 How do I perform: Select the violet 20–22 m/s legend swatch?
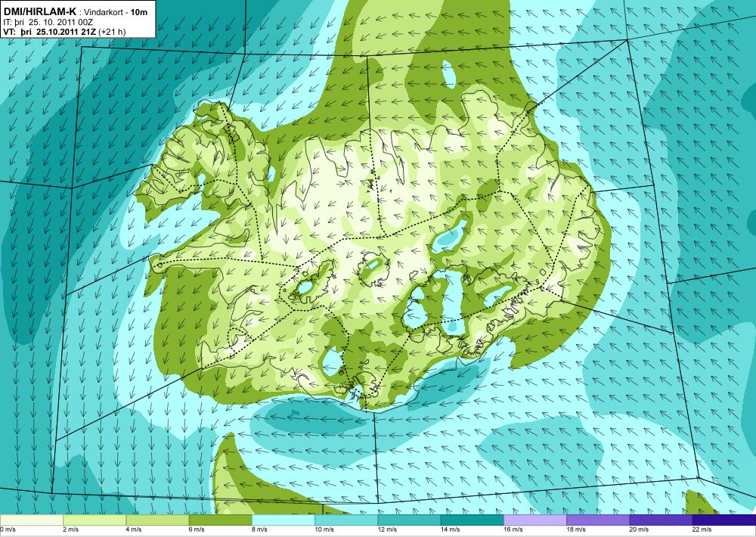click(x=661, y=520)
